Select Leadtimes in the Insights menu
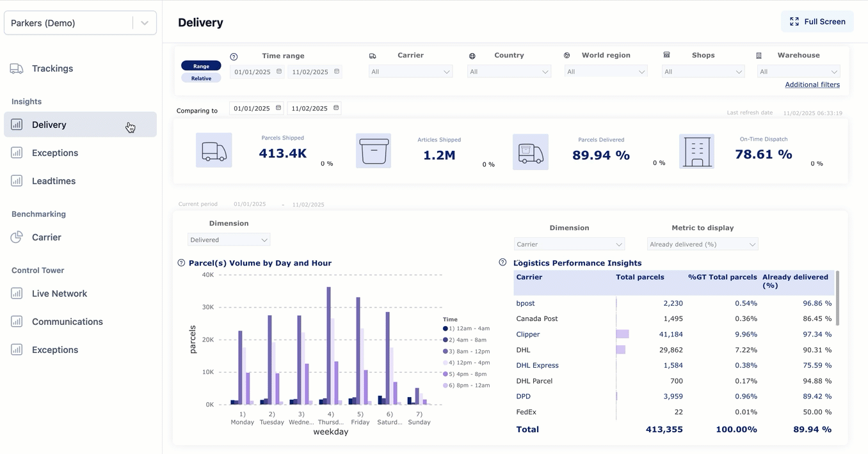 click(x=54, y=181)
